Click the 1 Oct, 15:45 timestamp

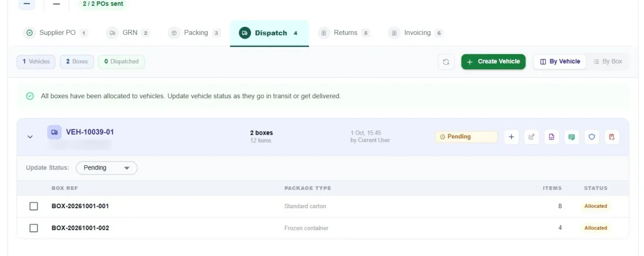[x=365, y=133]
